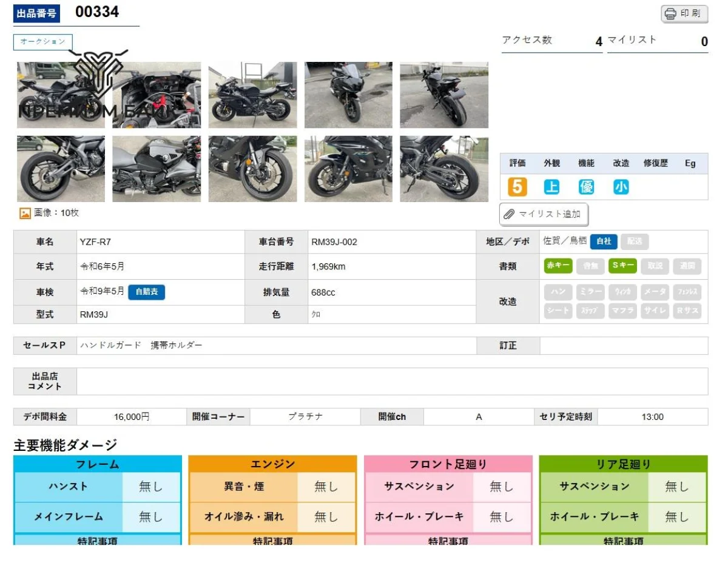Open the rear wheel close-up thumbnail at bottom-left

[x=61, y=169]
